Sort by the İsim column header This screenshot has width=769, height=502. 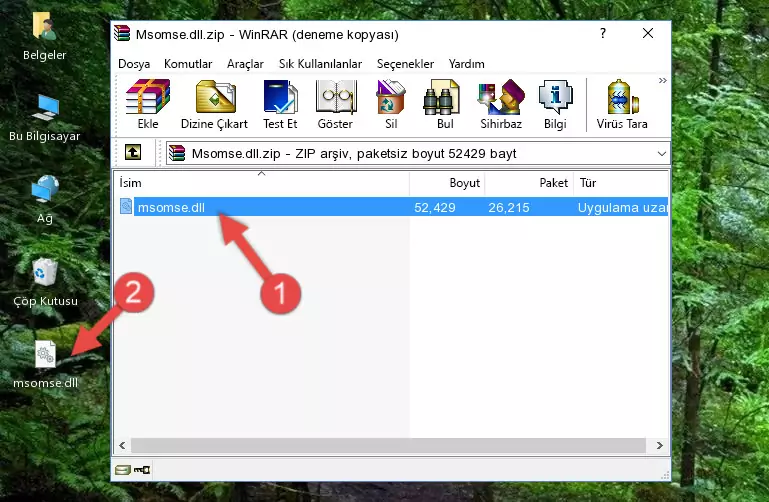(262, 183)
